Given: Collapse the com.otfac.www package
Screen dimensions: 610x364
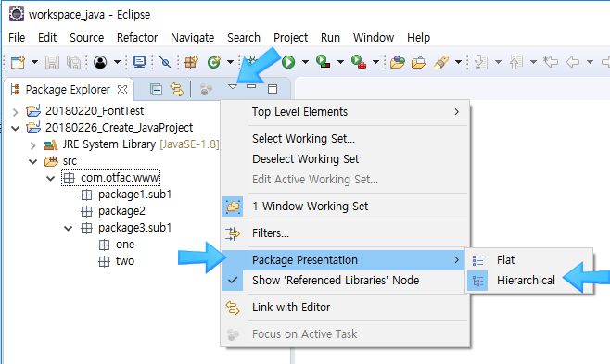Looking at the screenshot, I should 51,179.
